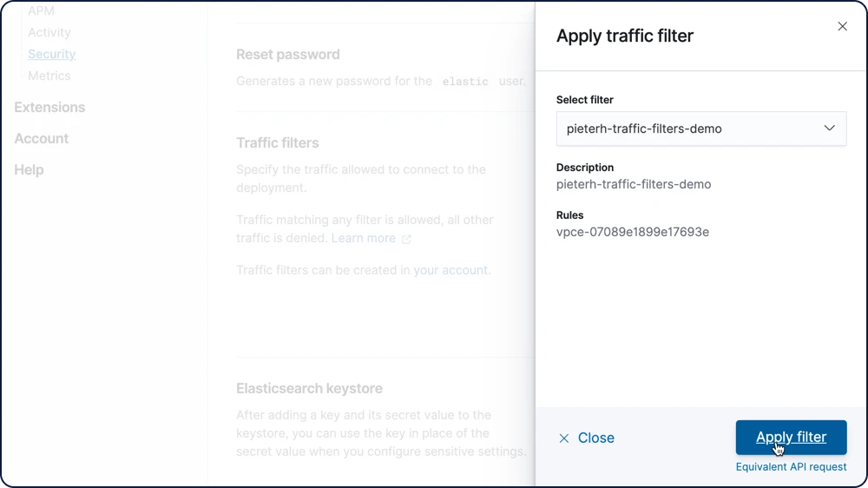
Task: Follow the 'your account' link
Action: (450, 270)
